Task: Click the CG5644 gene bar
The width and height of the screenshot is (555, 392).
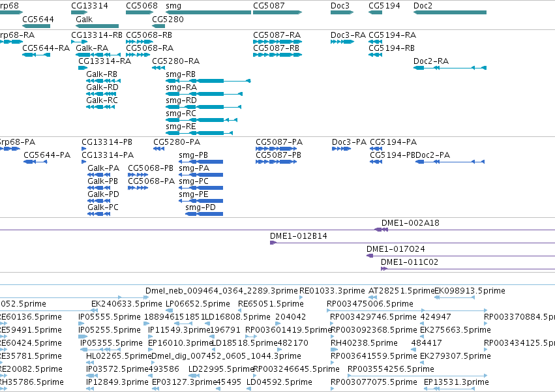Action: pyautogui.click(x=36, y=26)
